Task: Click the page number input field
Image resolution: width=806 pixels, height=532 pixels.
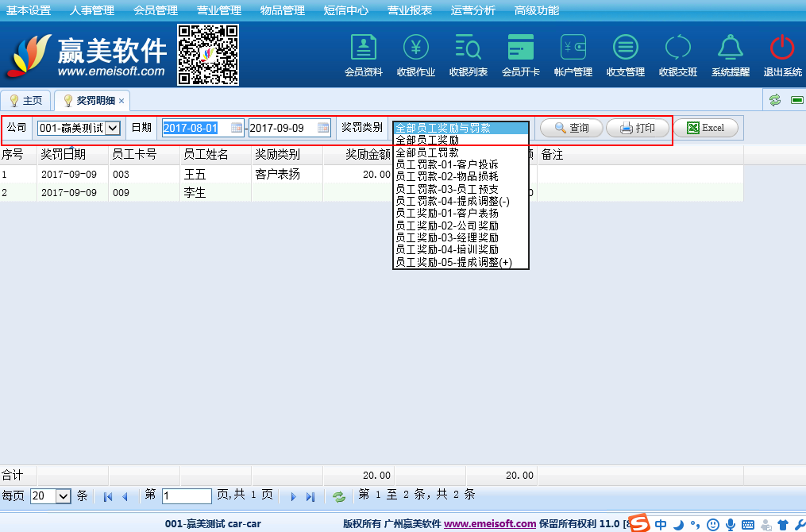Action: (x=187, y=496)
